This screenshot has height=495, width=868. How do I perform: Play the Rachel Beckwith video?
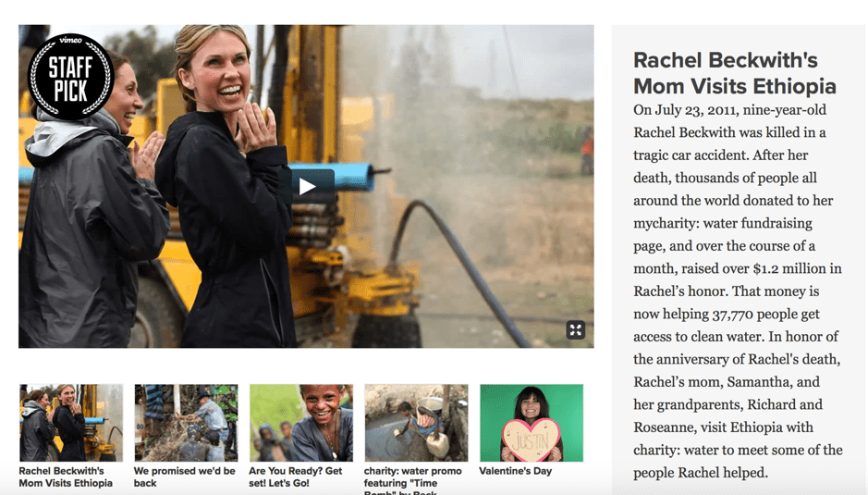306,186
